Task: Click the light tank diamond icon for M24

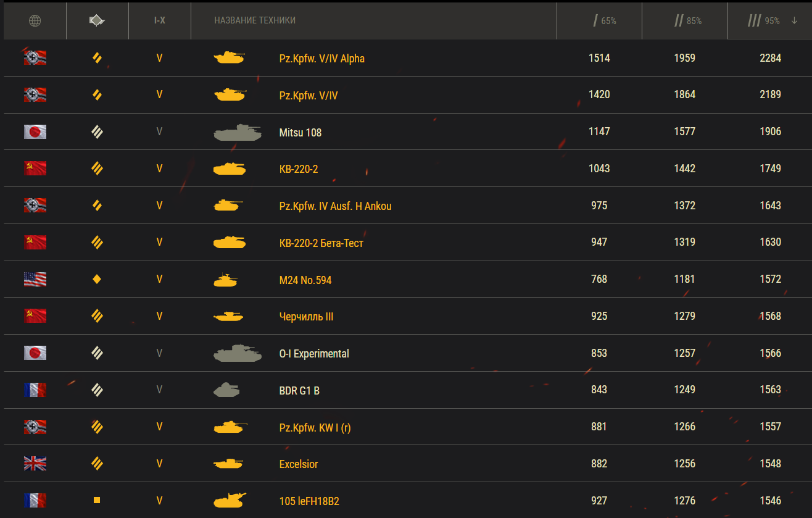Action: (x=96, y=279)
